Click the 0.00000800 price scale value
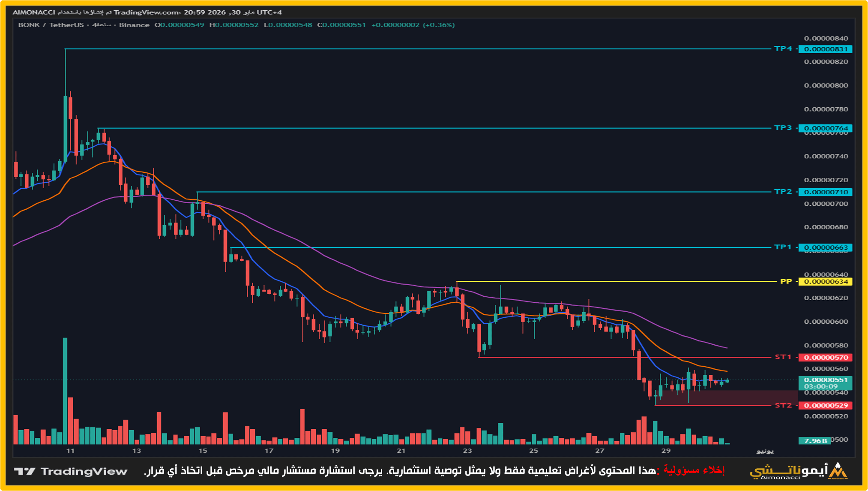Image resolution: width=868 pixels, height=491 pixels. click(x=826, y=85)
